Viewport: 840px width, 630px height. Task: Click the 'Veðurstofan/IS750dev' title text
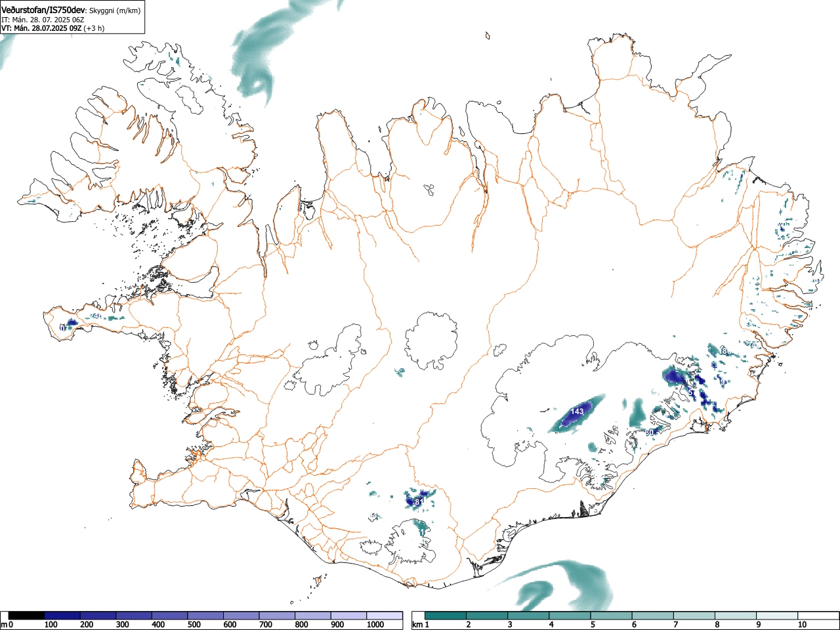pos(43,10)
